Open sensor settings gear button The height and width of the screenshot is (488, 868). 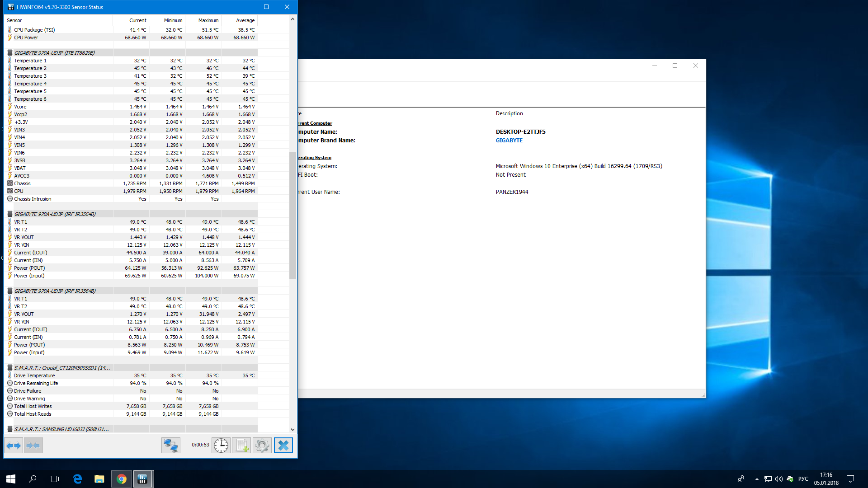[262, 446]
